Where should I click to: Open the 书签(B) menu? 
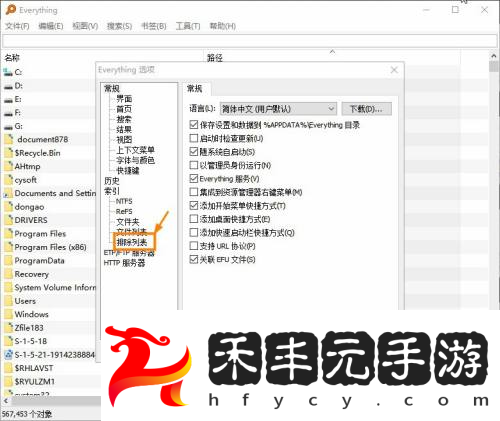point(154,26)
